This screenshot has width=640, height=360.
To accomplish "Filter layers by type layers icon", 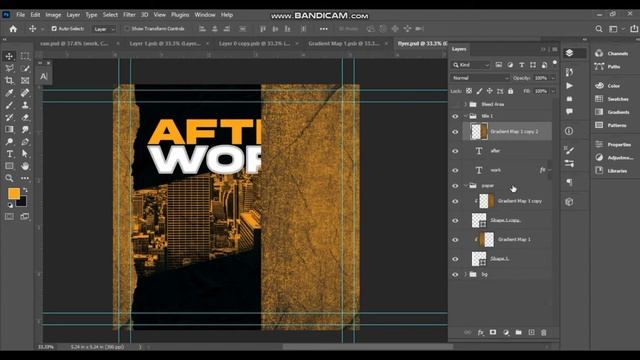I will pyautogui.click(x=522, y=65).
